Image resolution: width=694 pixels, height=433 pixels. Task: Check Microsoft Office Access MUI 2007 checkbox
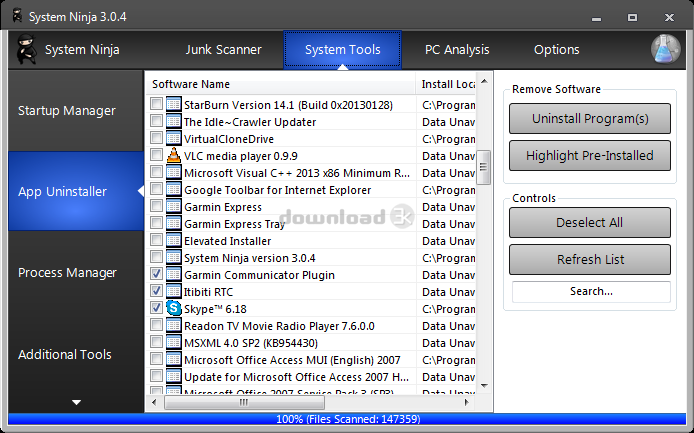click(156, 358)
